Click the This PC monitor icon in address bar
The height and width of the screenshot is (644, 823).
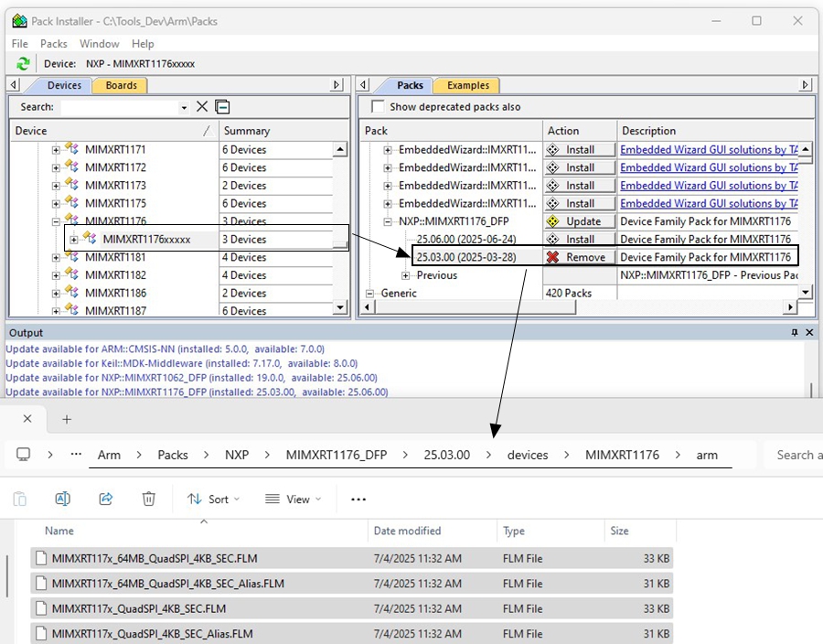(x=24, y=455)
